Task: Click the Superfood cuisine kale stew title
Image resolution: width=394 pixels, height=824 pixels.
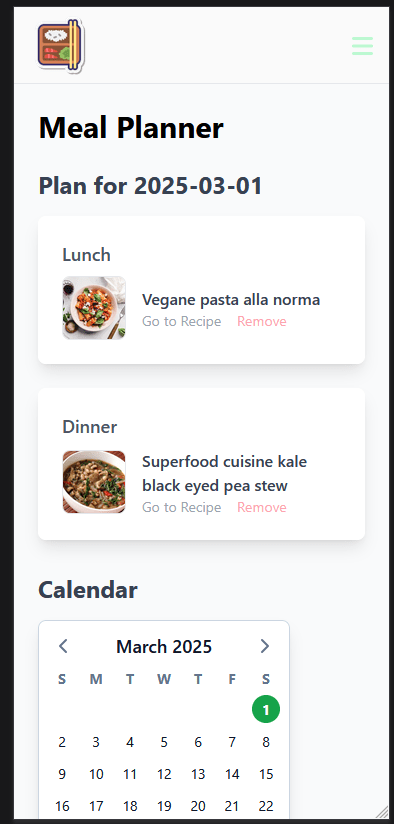Action: 225,473
